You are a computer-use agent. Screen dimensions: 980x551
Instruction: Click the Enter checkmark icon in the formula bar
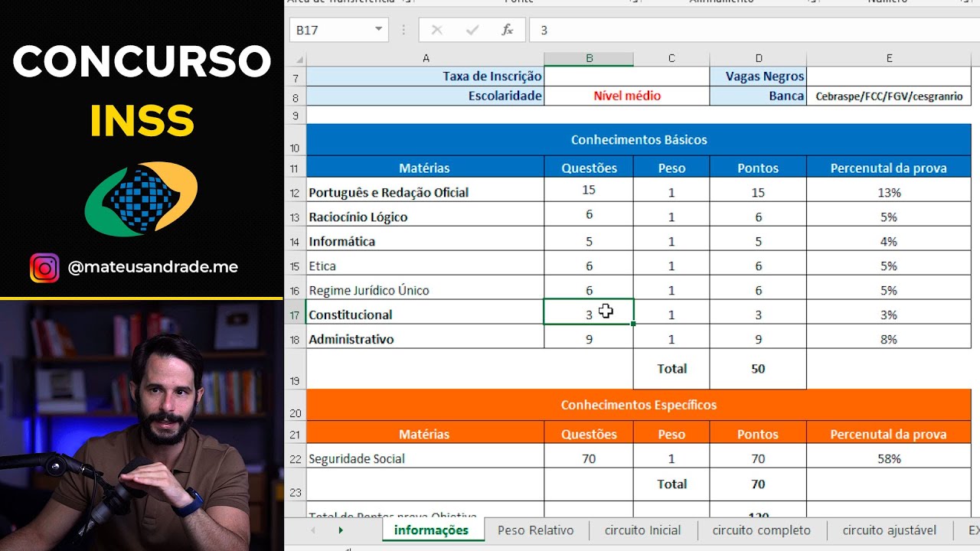tap(472, 30)
